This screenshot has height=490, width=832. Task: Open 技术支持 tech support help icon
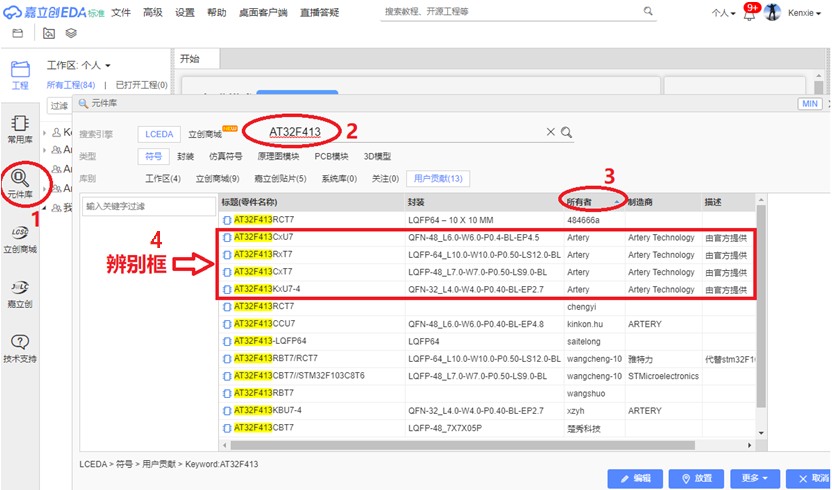(20, 347)
